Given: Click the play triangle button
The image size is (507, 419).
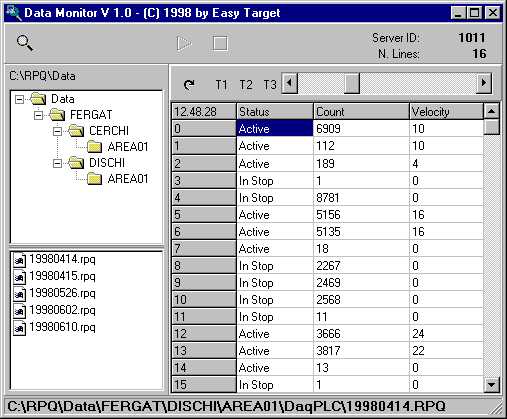Looking at the screenshot, I should tap(184, 43).
